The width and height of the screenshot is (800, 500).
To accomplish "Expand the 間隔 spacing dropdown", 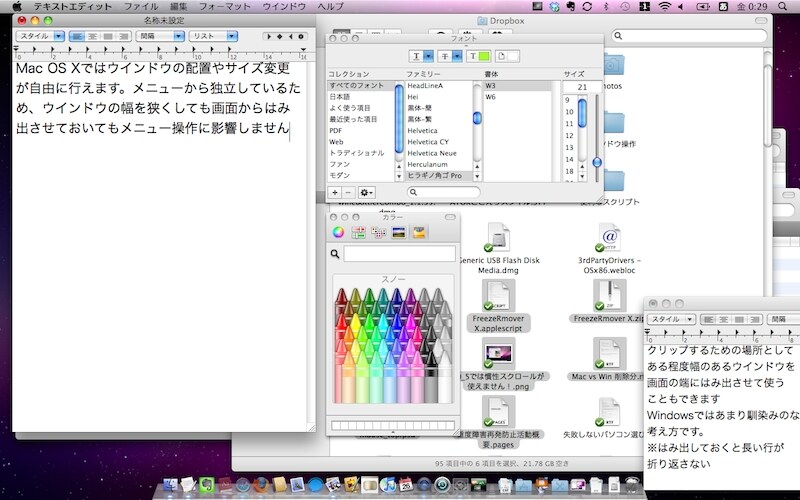I will click(159, 35).
